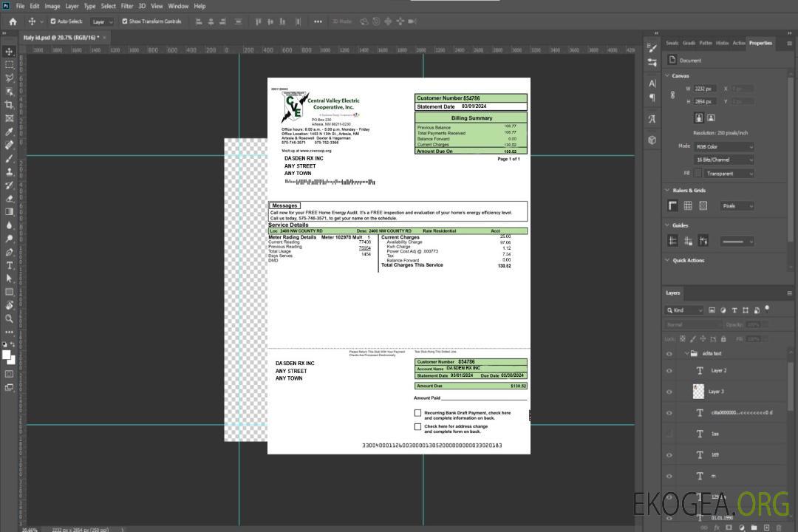Uncheck the Auto-Select checkbox
Image resolution: width=798 pixels, height=532 pixels.
(53, 21)
